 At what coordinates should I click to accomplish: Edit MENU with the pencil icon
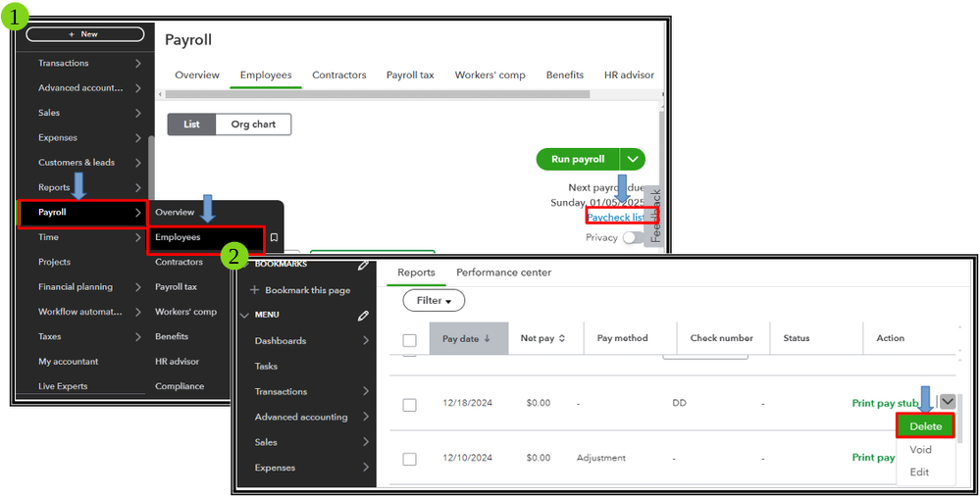[x=363, y=316]
